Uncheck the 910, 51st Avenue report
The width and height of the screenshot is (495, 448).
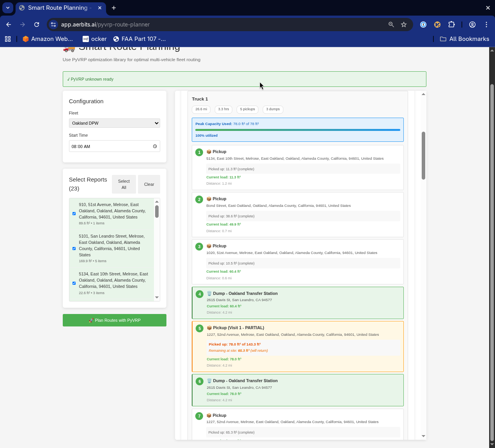pos(74,213)
